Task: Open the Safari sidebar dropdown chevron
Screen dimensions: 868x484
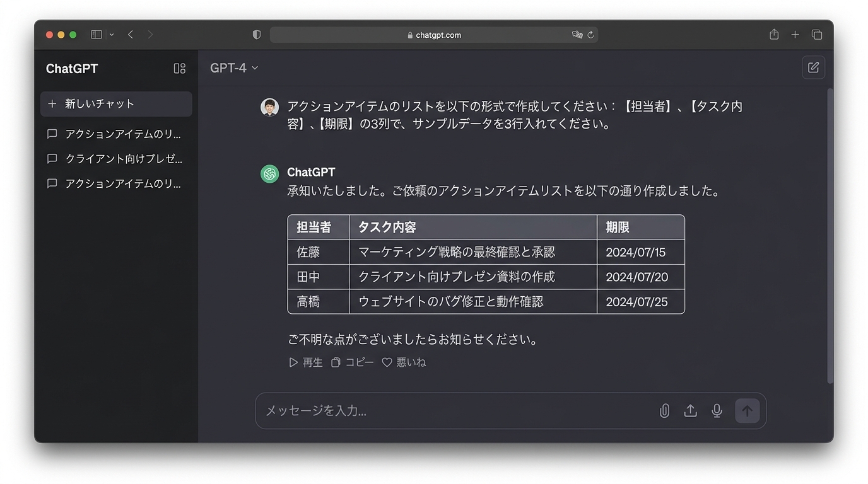Action: (112, 35)
